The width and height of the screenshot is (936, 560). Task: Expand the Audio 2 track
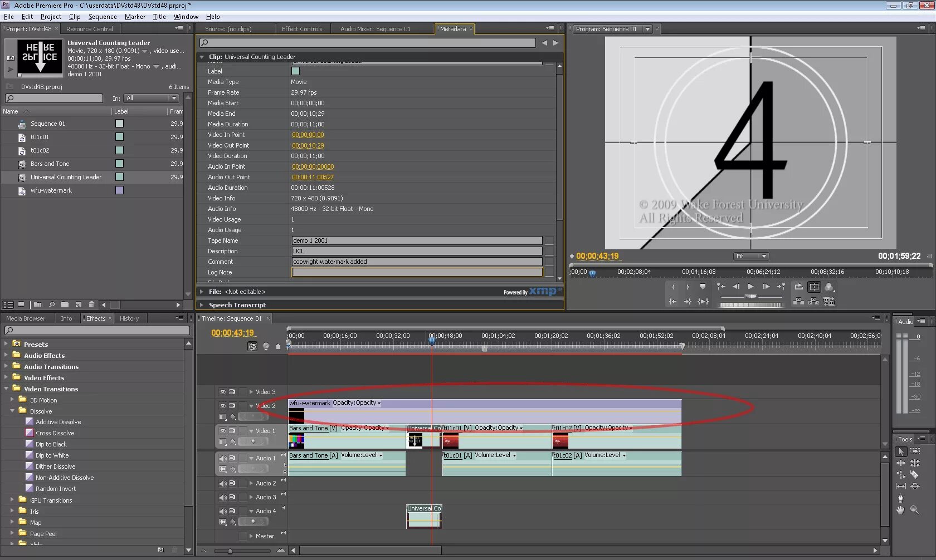point(251,483)
